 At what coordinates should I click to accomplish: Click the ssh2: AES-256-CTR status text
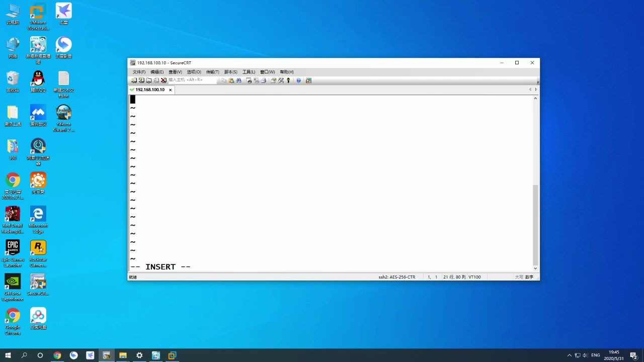[x=397, y=277]
